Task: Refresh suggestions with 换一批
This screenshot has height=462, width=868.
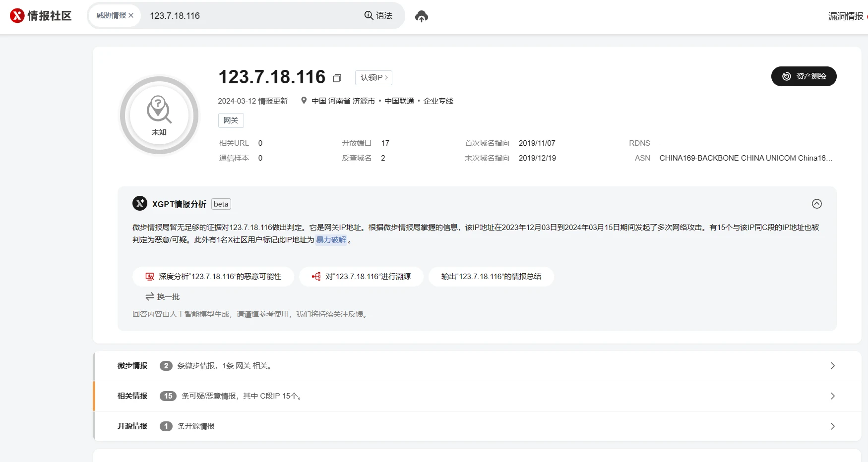Action: (163, 297)
